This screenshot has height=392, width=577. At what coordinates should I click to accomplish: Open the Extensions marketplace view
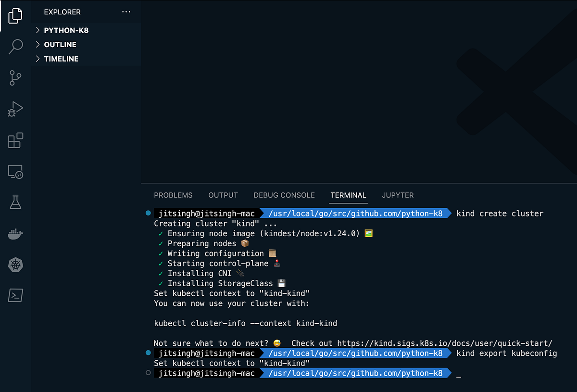(x=15, y=140)
